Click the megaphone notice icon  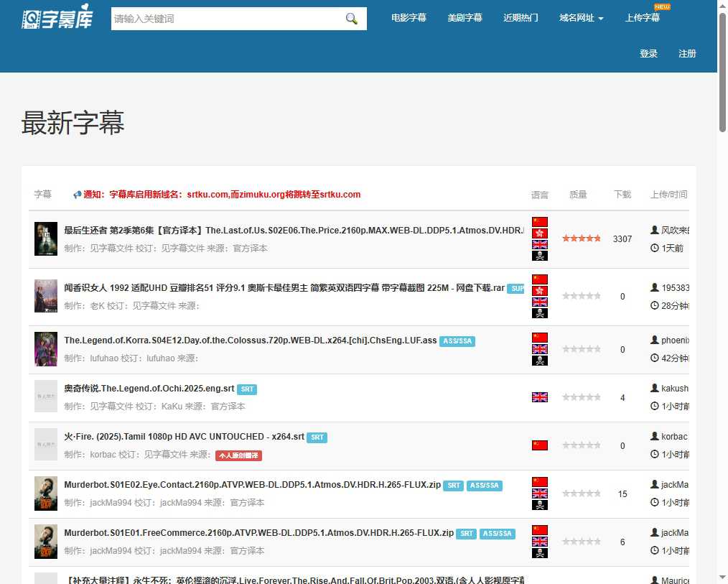point(78,195)
